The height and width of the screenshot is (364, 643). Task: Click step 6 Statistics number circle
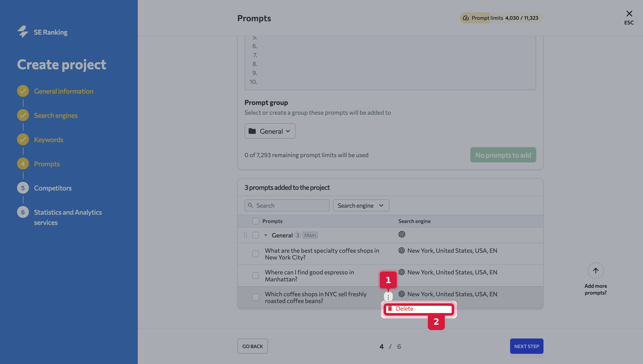point(23,212)
